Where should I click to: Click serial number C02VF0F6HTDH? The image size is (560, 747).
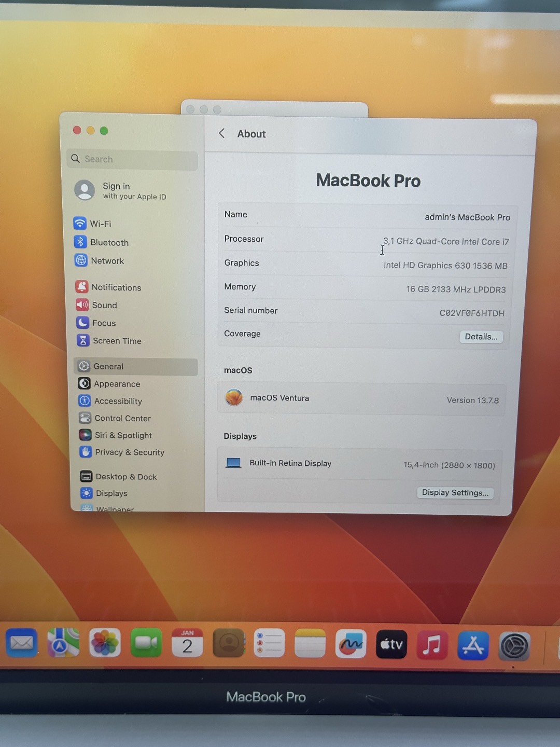point(472,313)
